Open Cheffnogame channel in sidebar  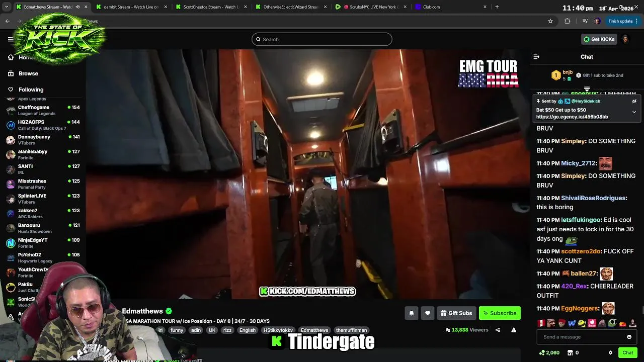coord(43,110)
